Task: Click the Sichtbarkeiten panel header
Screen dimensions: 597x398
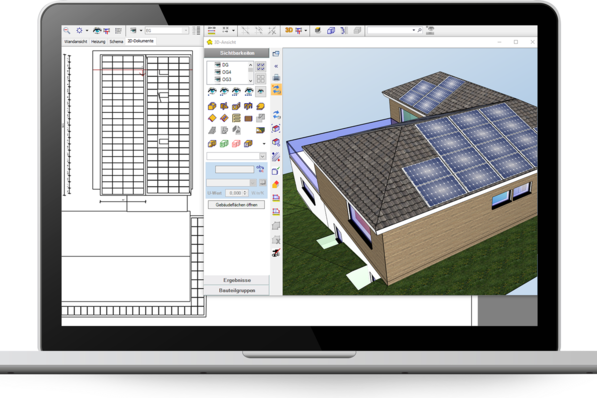Action: tap(237, 53)
